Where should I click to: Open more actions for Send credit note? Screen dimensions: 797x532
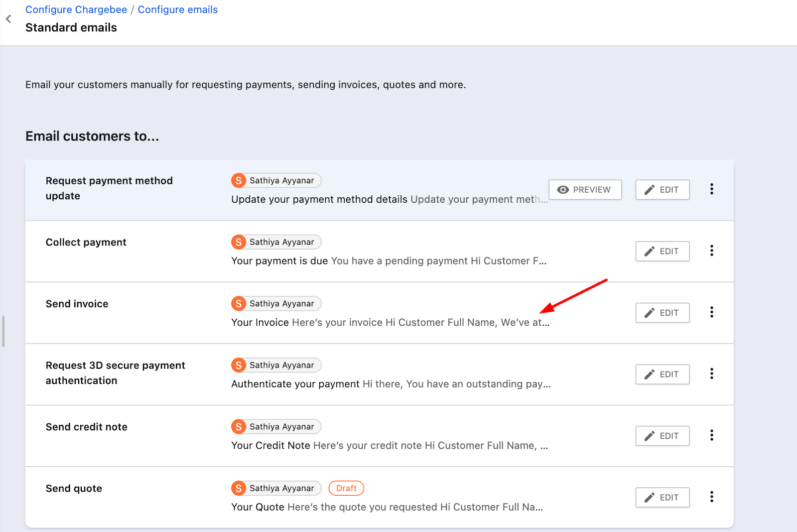pos(711,435)
